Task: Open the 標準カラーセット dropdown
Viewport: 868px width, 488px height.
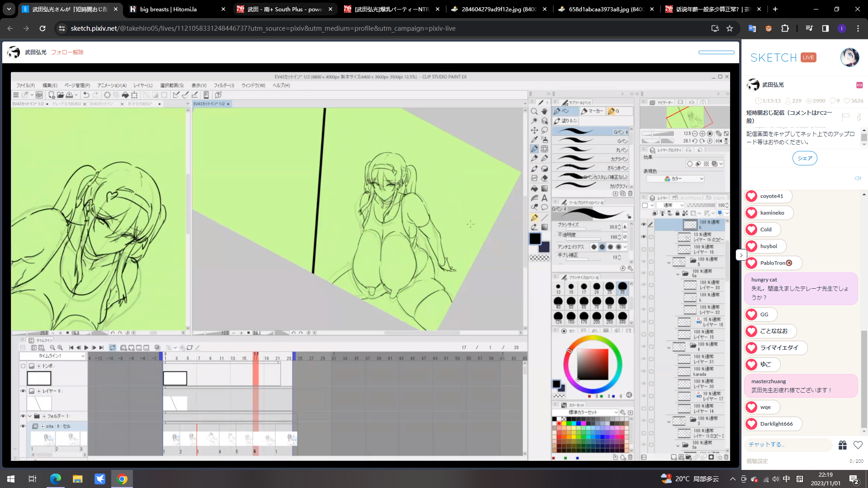Action: [585, 413]
